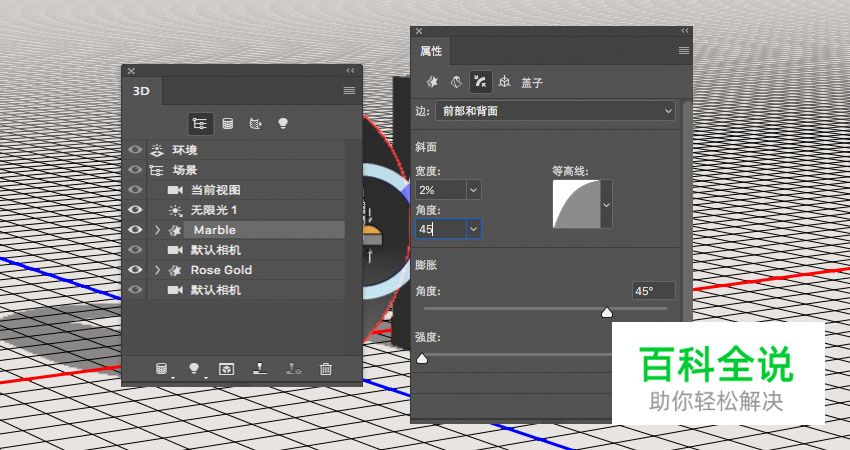850x450 pixels.
Task: Click move object to ground plane icon
Action: pos(260,369)
